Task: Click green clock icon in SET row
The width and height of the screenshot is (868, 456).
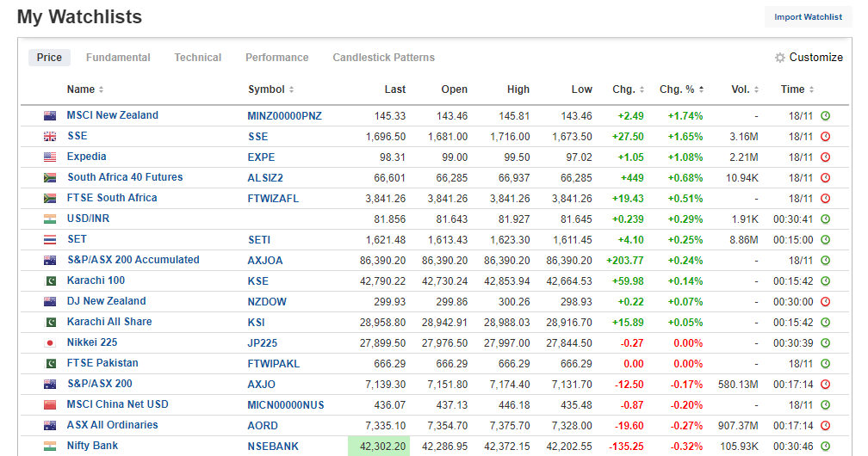Action: pos(825,240)
